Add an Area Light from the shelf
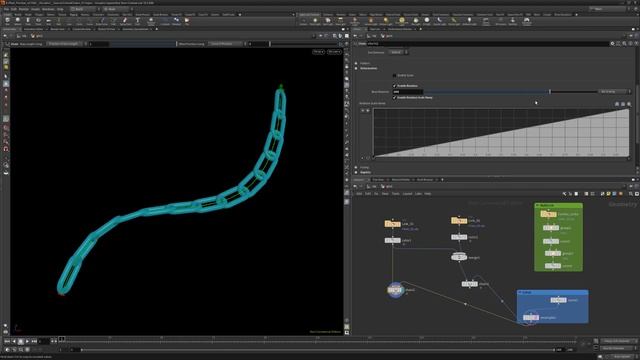 pyautogui.click(x=340, y=21)
